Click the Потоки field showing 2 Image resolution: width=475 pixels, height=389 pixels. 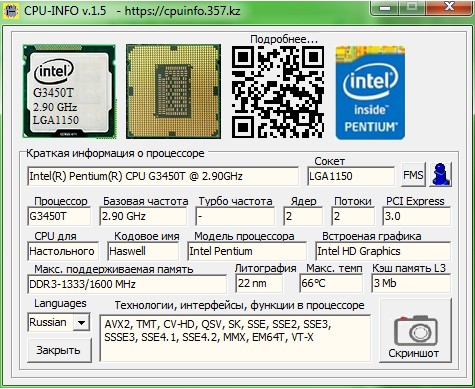pos(353,216)
